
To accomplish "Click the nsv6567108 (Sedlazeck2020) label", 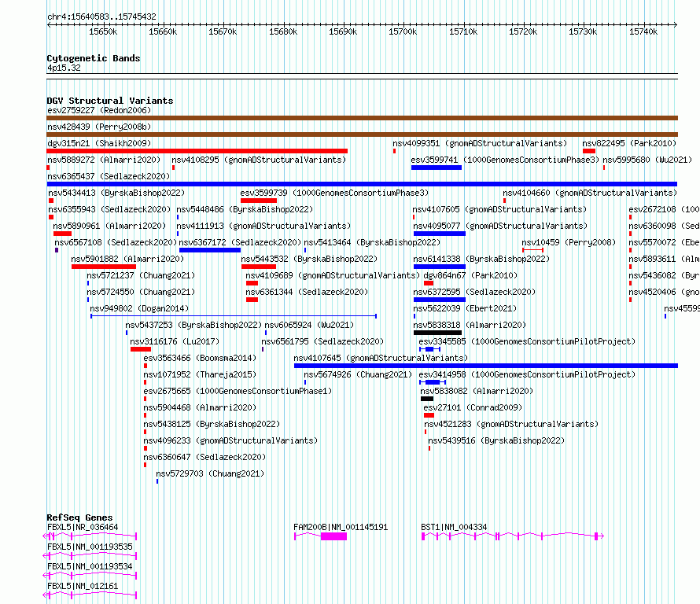I will tap(116, 242).
